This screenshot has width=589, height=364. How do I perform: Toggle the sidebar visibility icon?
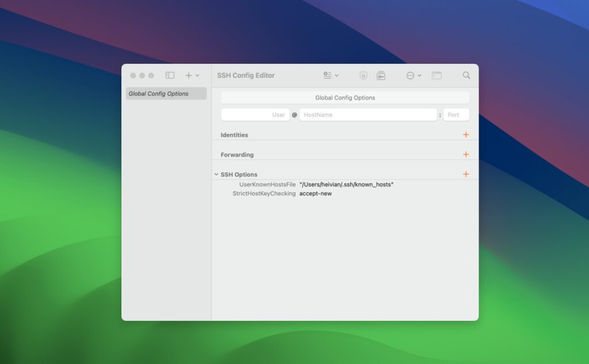(169, 75)
